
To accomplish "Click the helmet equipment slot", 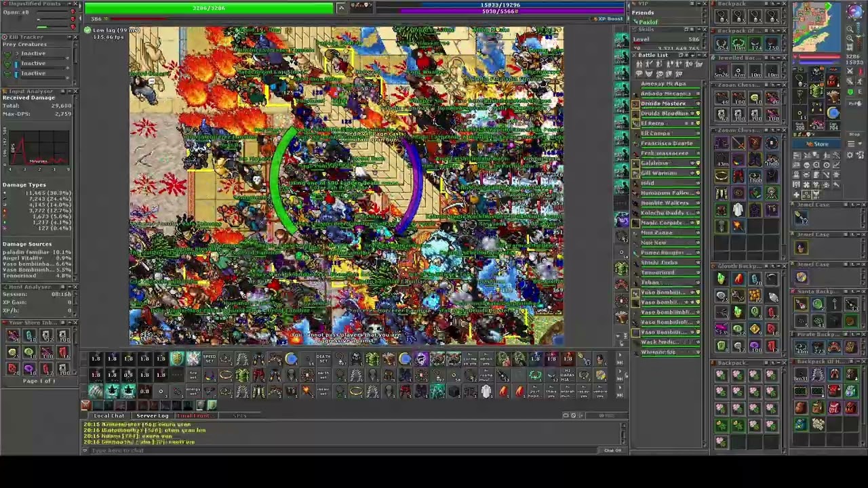I will tap(816, 74).
